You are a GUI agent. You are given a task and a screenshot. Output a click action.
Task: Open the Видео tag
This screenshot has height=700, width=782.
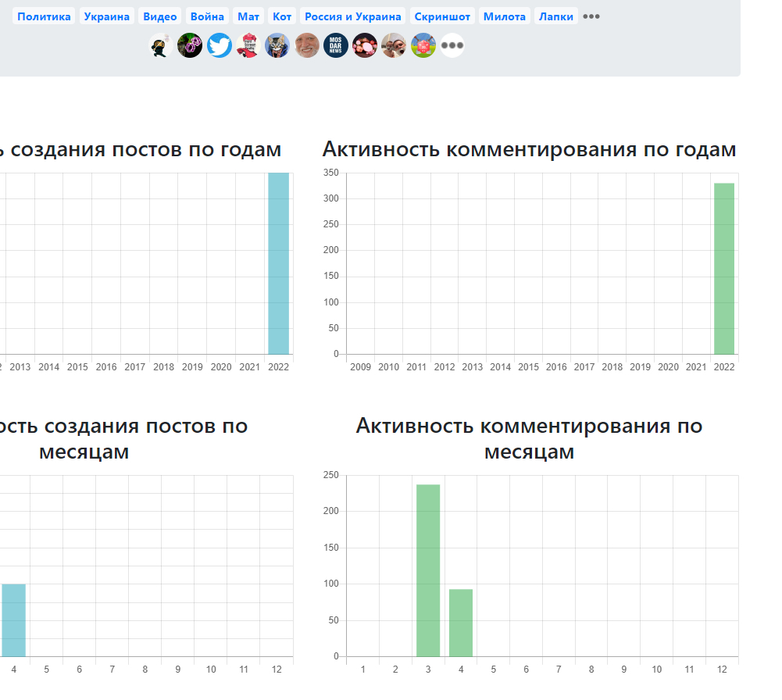160,16
